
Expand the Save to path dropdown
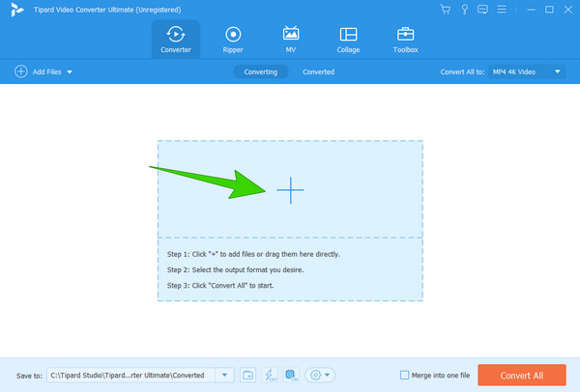225,375
